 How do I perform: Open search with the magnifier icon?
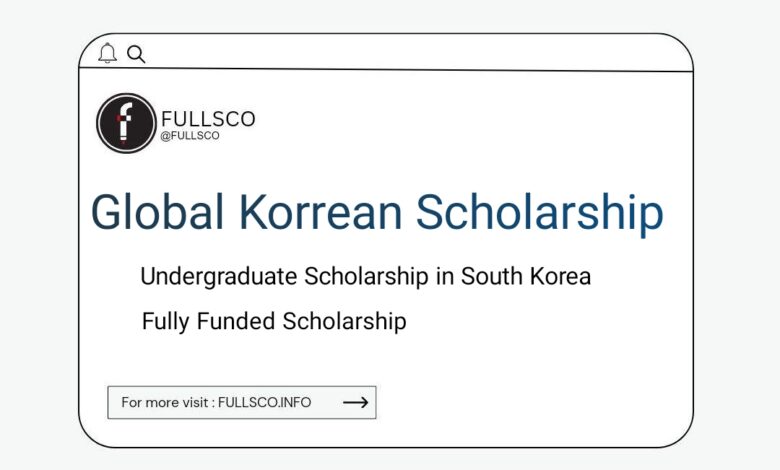136,54
